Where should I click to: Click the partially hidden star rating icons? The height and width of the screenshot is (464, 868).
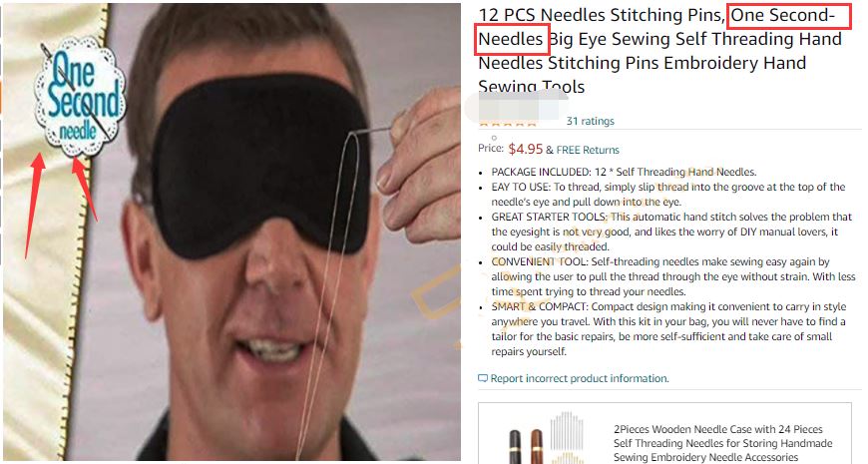(x=508, y=123)
